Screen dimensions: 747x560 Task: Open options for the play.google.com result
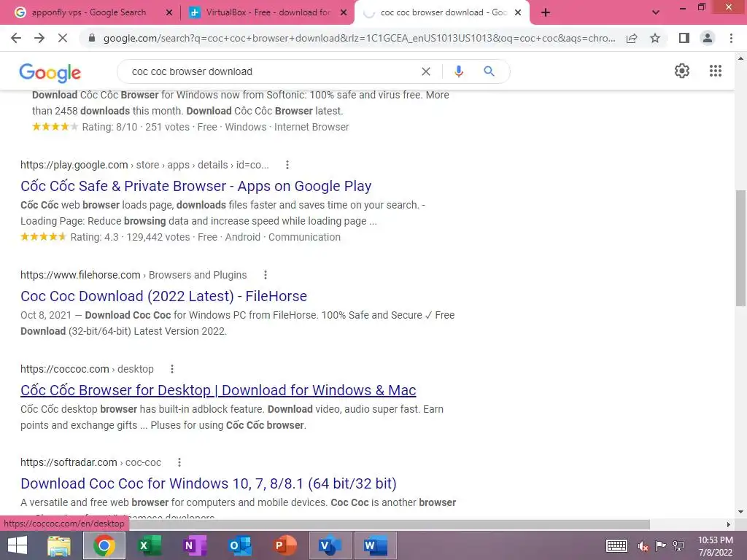coord(287,165)
